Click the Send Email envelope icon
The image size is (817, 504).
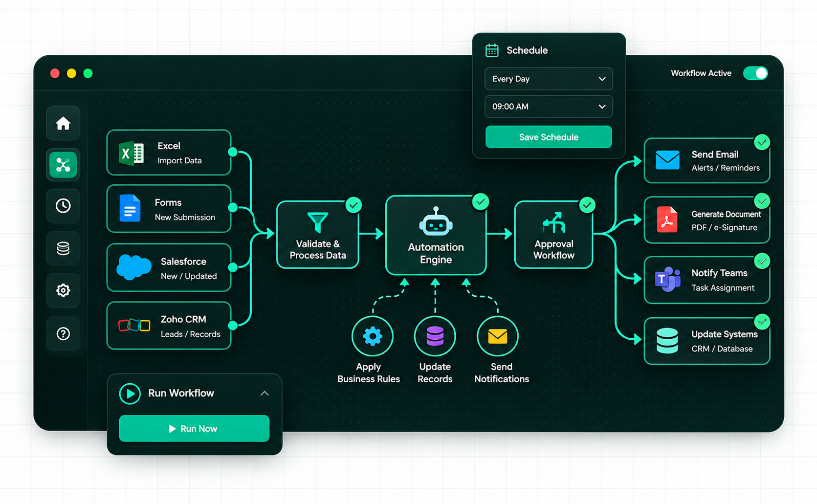tap(668, 160)
